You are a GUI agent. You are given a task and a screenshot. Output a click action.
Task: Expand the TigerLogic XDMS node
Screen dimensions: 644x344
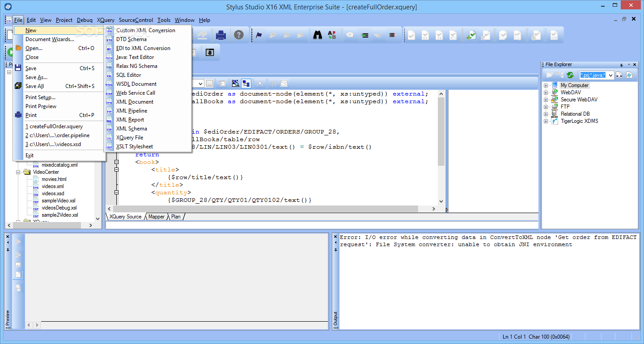pyautogui.click(x=546, y=121)
